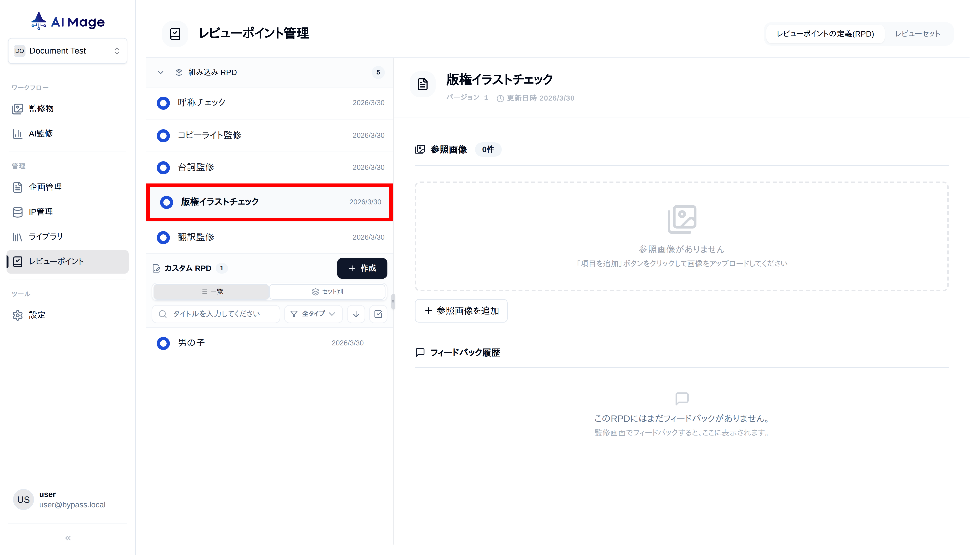
Task: Open IP管理 via its database icon
Action: (18, 212)
